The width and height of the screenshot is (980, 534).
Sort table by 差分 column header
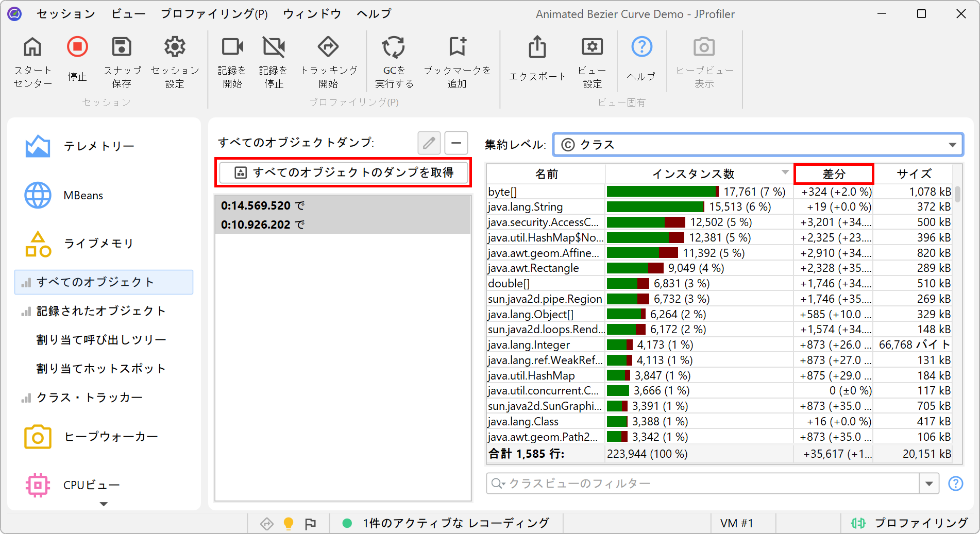(x=833, y=174)
